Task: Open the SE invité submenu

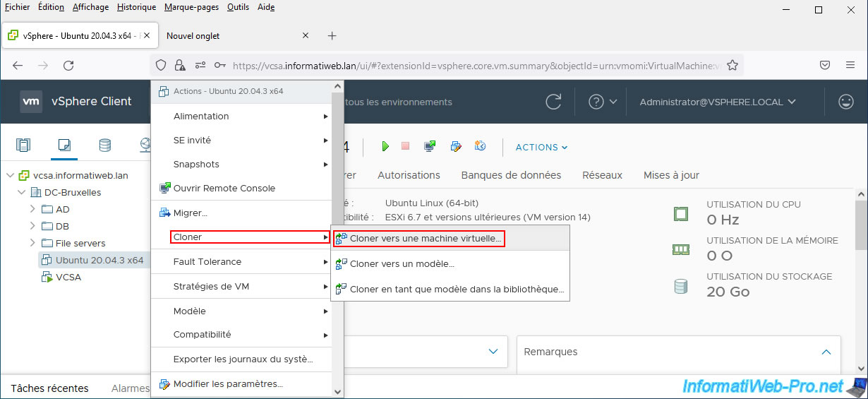Action: 242,140
